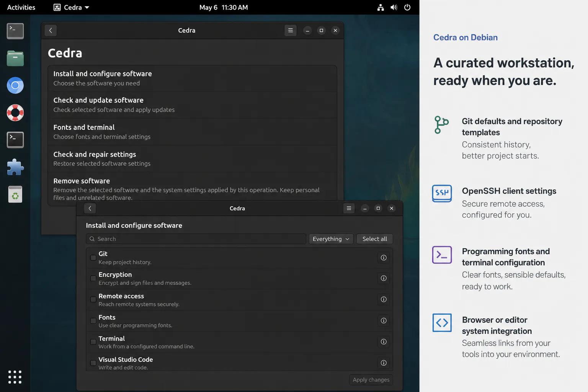This screenshot has width=588, height=392.
Task: Click the network status icon in the top bar
Action: point(381,7)
